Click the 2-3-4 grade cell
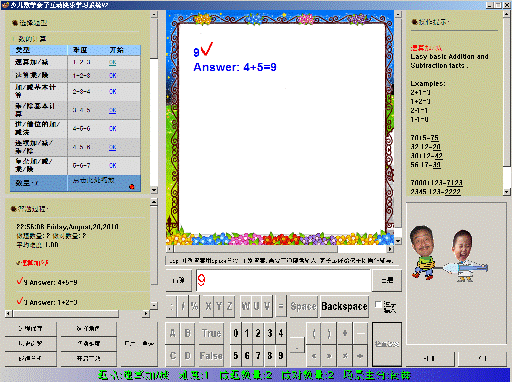Screen dimensions: 512x382 pos(81,91)
